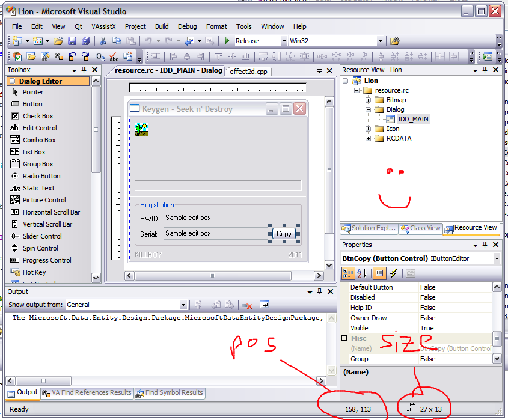Image resolution: width=508 pixels, height=420 pixels.
Task: Open the VAssistX menu
Action: (103, 26)
